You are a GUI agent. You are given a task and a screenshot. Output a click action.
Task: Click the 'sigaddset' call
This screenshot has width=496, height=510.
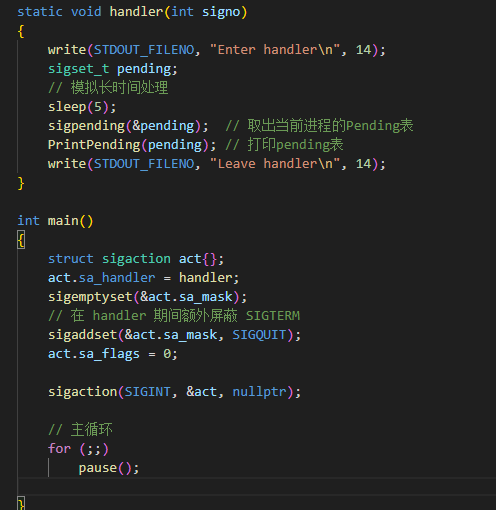tap(82, 335)
